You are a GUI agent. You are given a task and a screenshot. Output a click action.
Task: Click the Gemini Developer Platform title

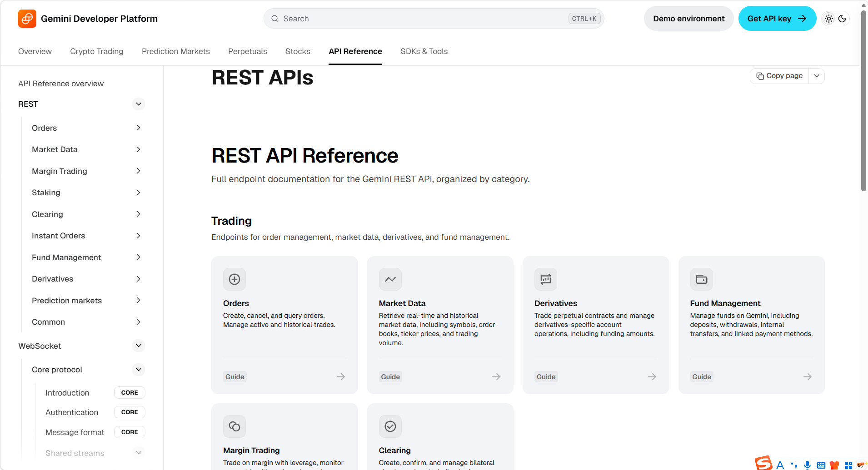coord(99,19)
